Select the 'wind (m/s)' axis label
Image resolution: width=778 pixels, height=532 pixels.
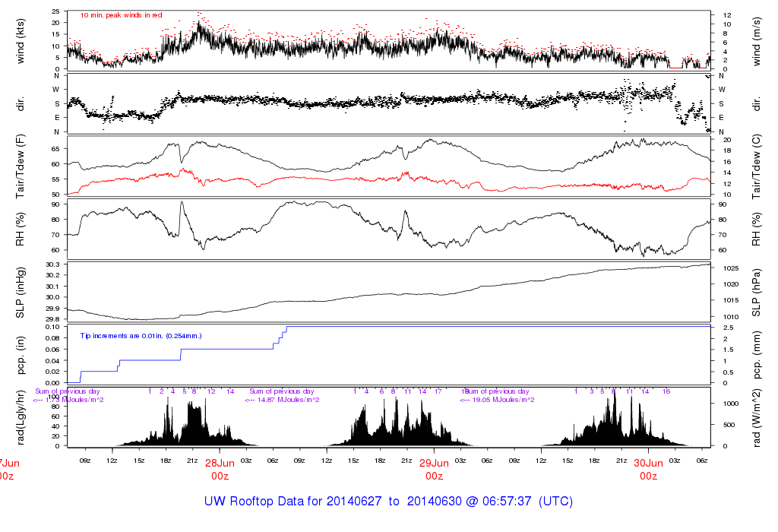tap(756, 41)
